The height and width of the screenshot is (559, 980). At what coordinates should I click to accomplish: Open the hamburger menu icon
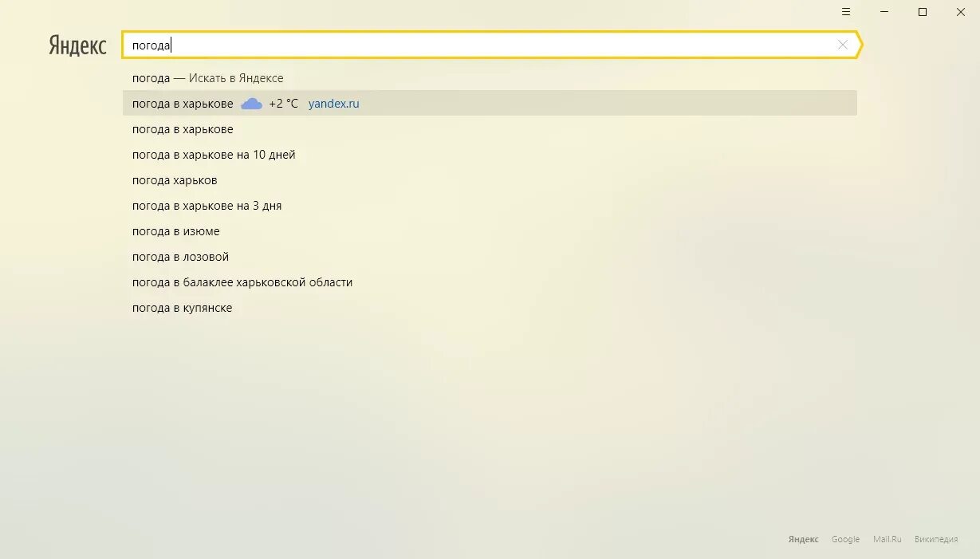[x=846, y=12]
